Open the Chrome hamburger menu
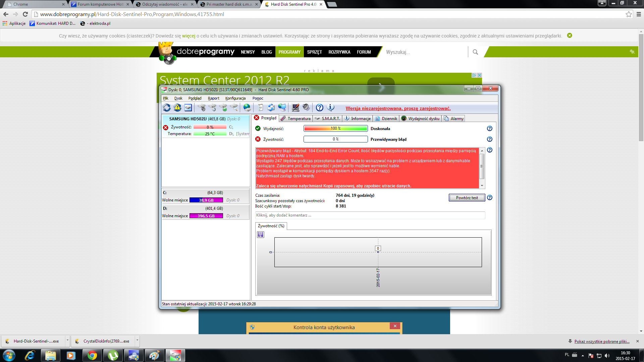This screenshot has width=644, height=362. [638, 14]
